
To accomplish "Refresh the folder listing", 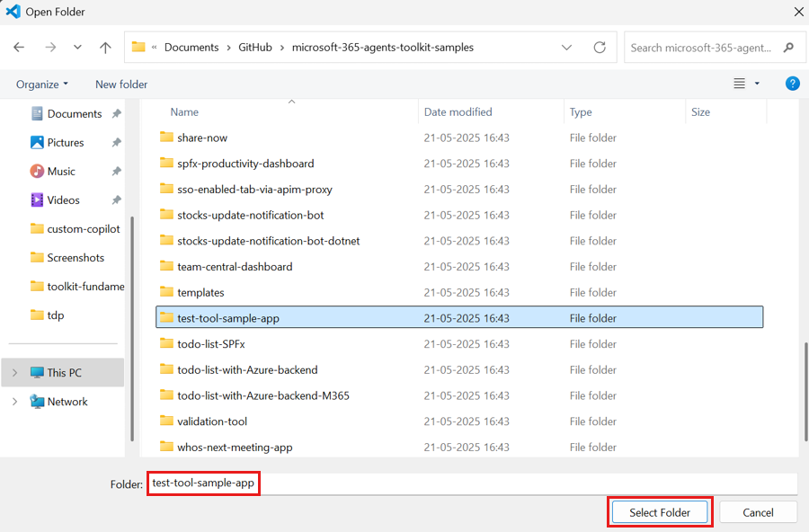I will [600, 48].
